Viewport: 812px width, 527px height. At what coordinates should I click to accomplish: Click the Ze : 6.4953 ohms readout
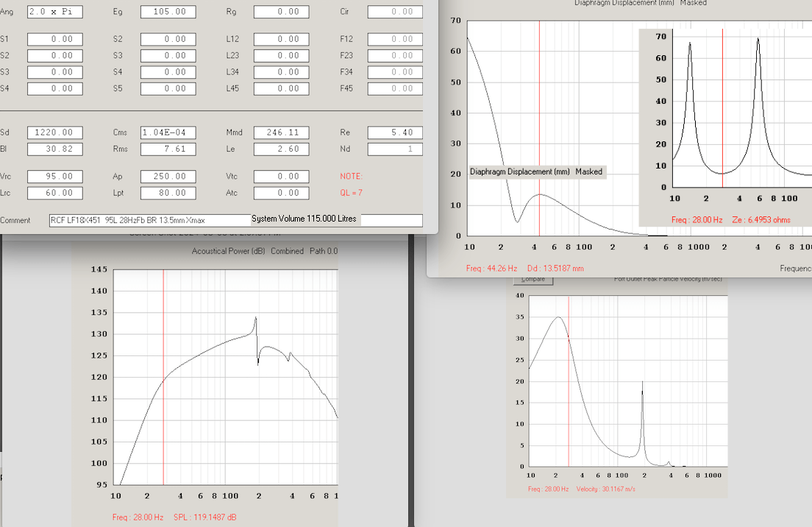[x=761, y=220]
